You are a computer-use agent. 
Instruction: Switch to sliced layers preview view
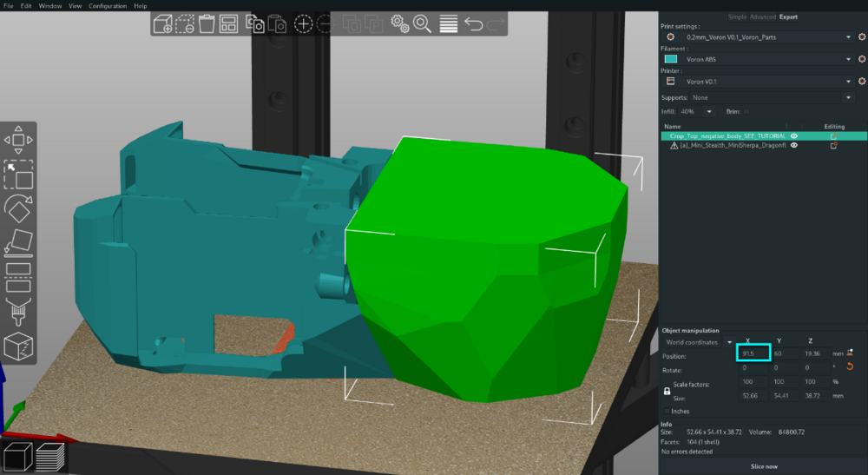point(50,458)
